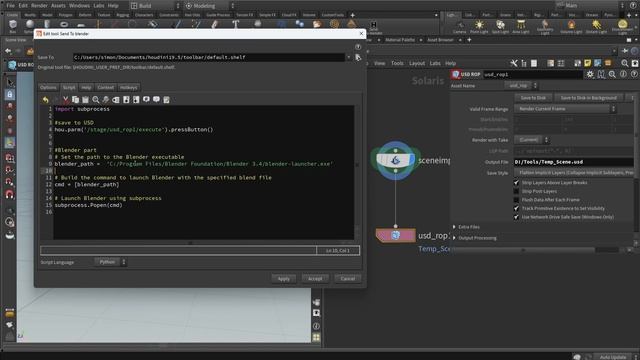Click the info icon in parameter pane header
Viewport: 640px width, 360px height.
coord(623,74)
